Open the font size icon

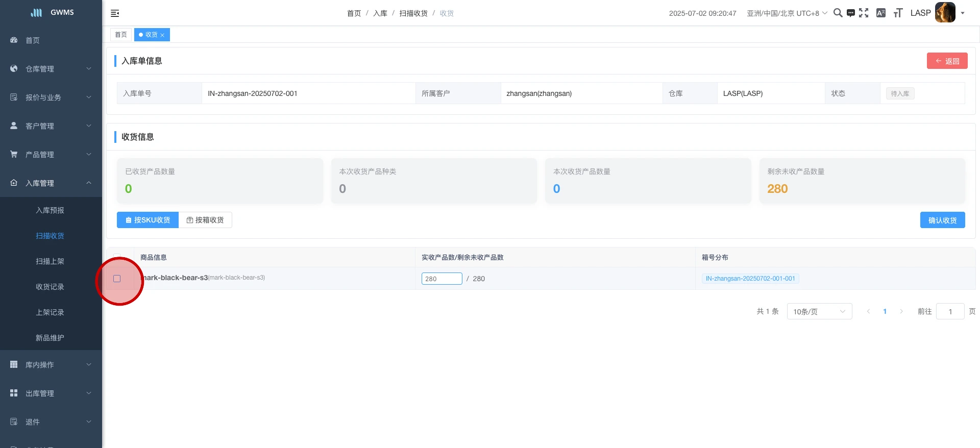[x=898, y=13]
